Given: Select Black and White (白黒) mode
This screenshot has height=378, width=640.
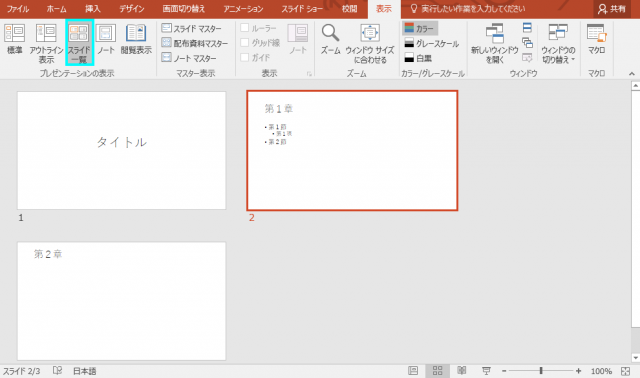Looking at the screenshot, I should 418,58.
